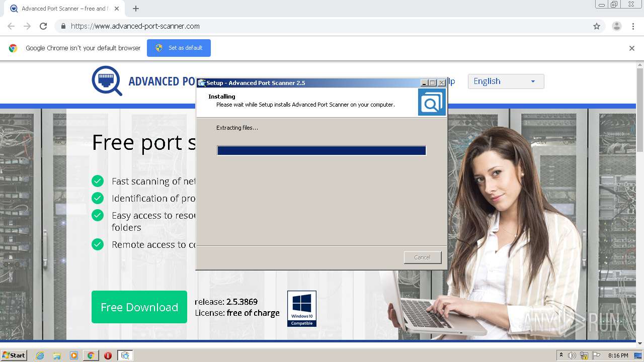Click Set as default button
This screenshot has width=644, height=362.
pyautogui.click(x=179, y=48)
